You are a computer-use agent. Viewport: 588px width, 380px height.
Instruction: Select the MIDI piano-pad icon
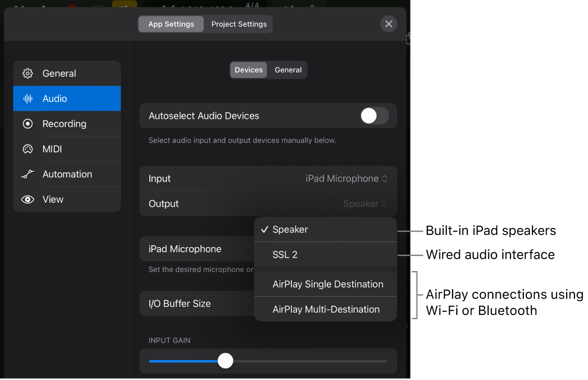click(x=28, y=149)
